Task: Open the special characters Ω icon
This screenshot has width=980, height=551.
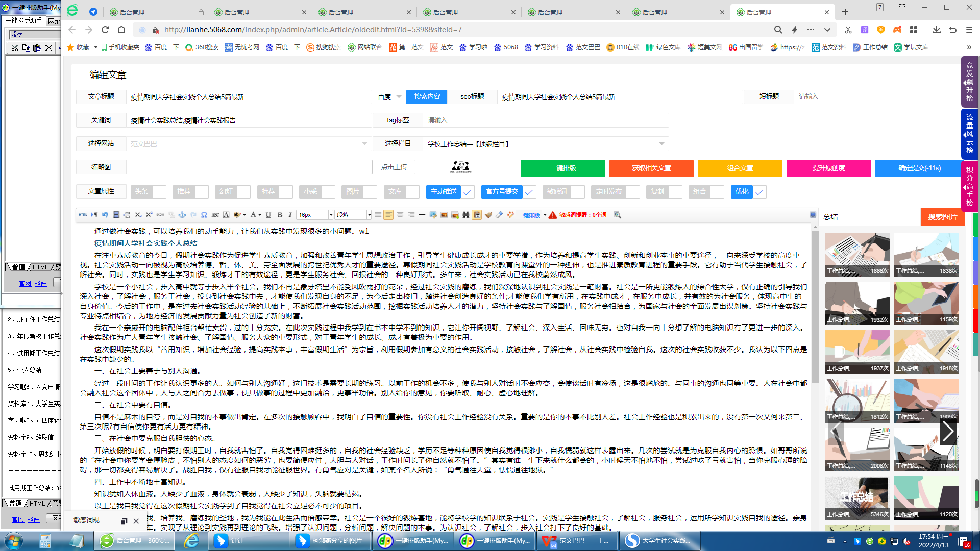Action: 204,215
